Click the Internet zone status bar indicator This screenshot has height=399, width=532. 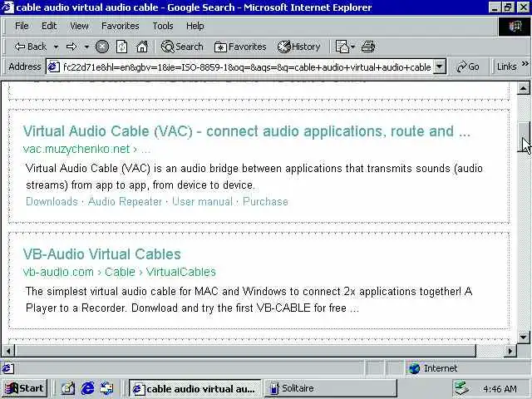click(x=432, y=368)
